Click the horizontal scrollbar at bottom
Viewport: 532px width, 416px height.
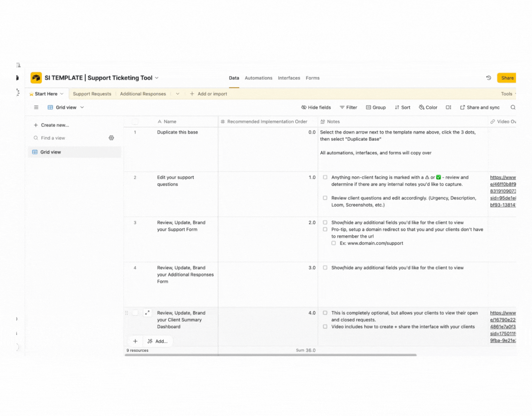click(270, 355)
